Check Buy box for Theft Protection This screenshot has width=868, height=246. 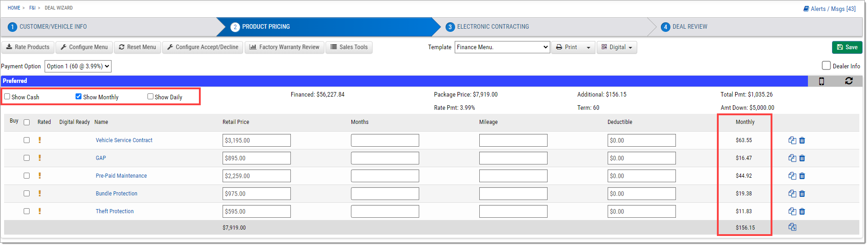[x=26, y=211]
